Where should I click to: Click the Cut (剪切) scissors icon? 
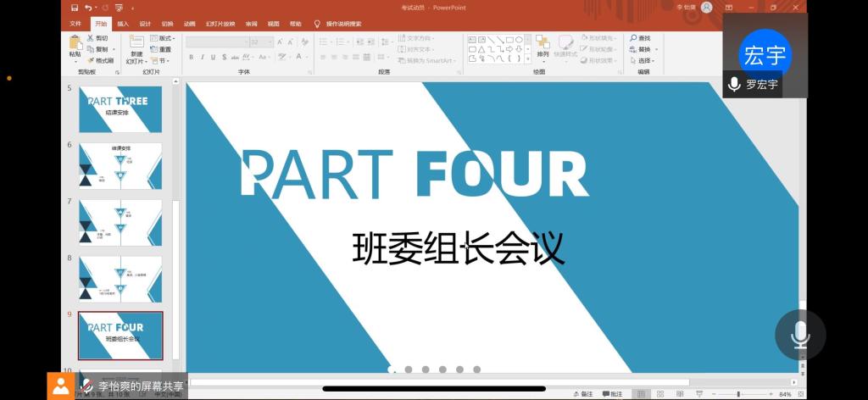pos(91,38)
